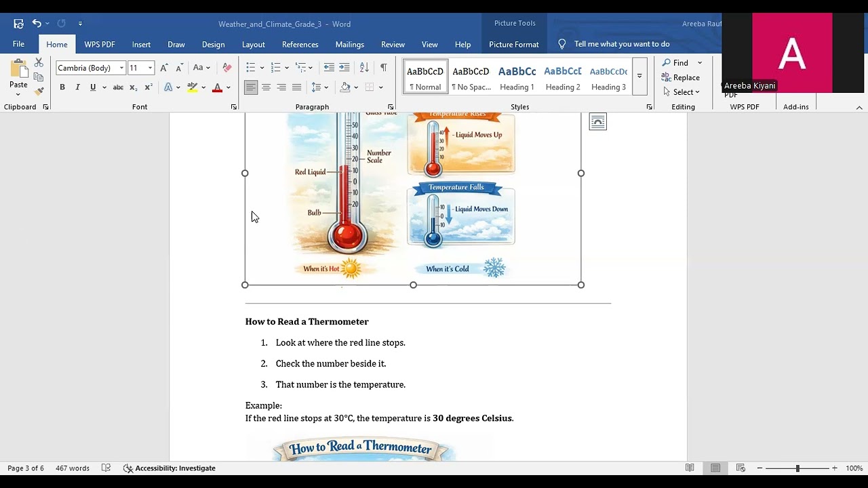Apply the Heading 1 style
Image resolution: width=868 pixels, height=488 pixels.
coord(517,77)
